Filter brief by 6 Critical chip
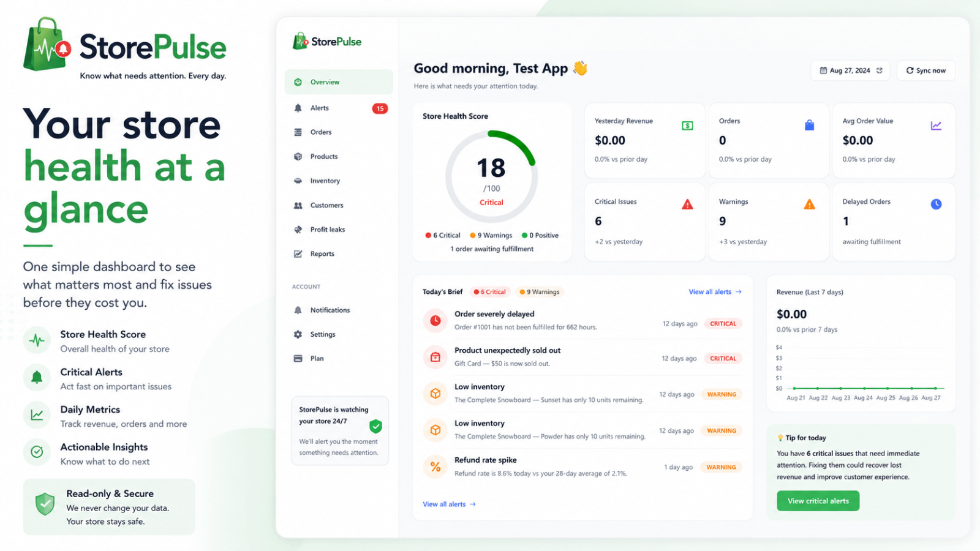This screenshot has height=551, width=980. 490,292
